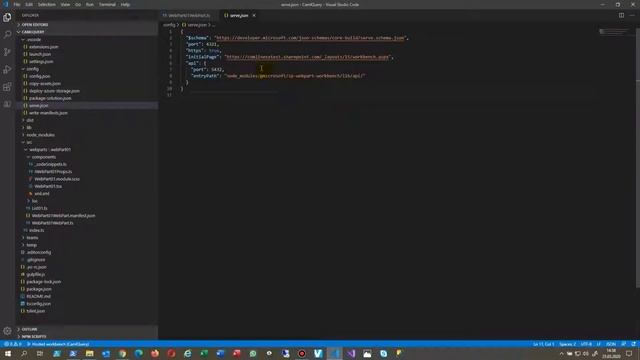Click the Hosted workbench launch status item
640x360 pixels.
[58, 344]
